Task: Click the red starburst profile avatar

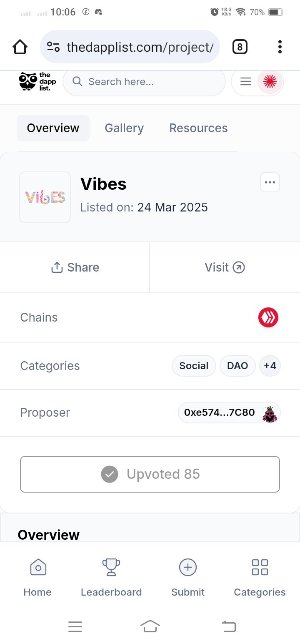Action: tap(270, 82)
